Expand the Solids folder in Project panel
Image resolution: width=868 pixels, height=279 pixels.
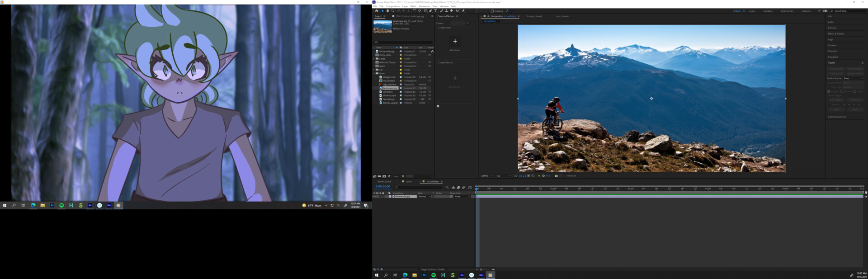374,59
